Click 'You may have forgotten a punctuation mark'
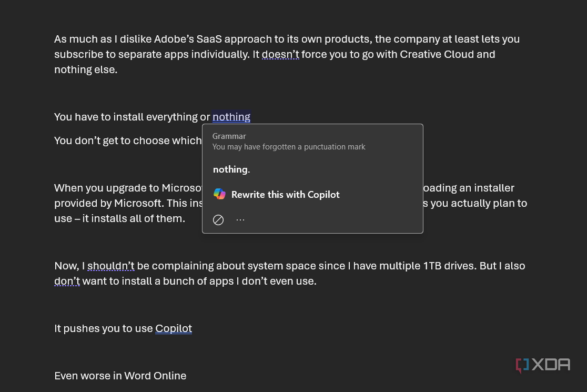Screen dimensions: 587x392 [x=289, y=147]
